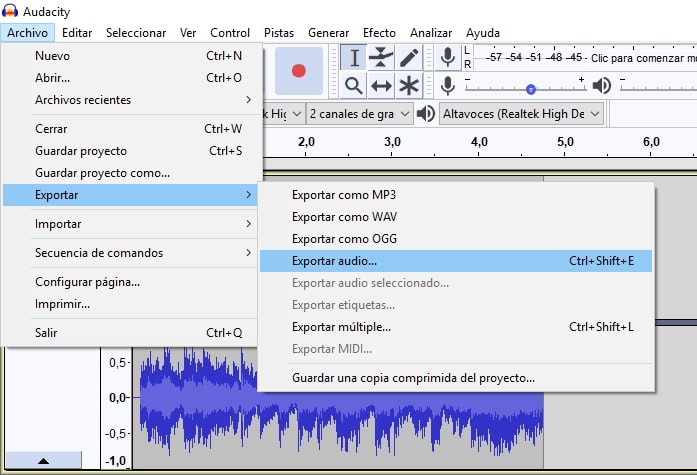Open the Seleccionar menu
Screen dimensions: 697x475
click(x=136, y=33)
